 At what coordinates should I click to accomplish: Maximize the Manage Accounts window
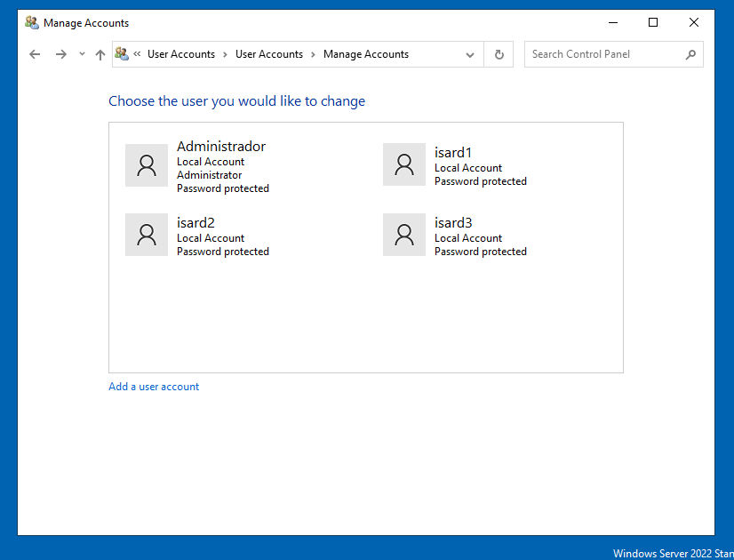[x=653, y=22]
